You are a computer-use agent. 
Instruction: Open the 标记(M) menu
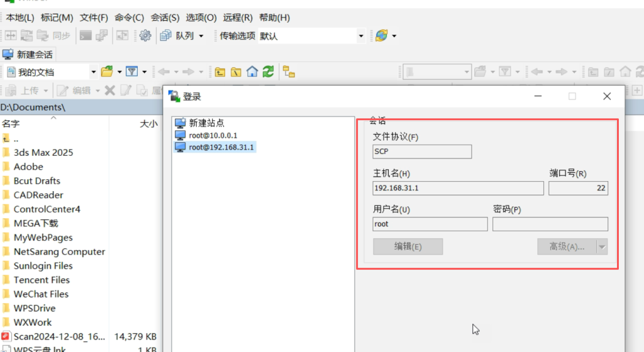pos(57,18)
